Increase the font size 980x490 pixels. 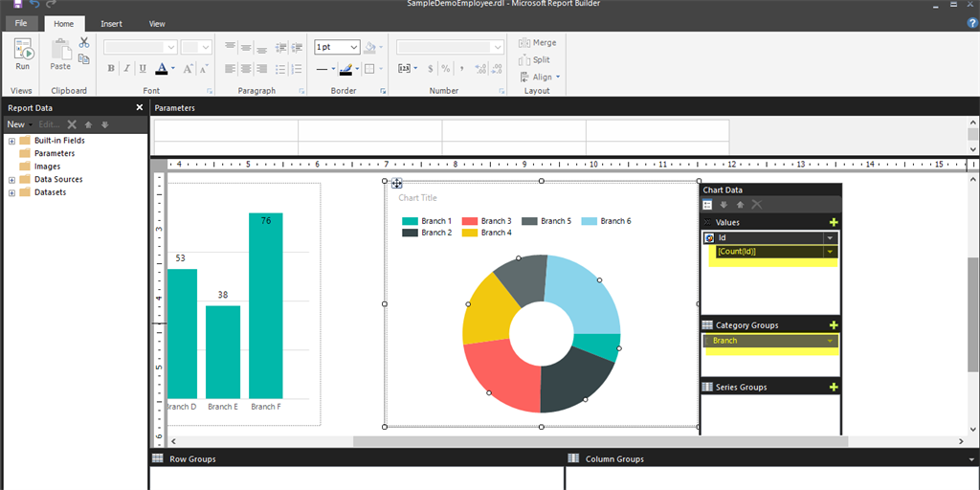pyautogui.click(x=189, y=69)
